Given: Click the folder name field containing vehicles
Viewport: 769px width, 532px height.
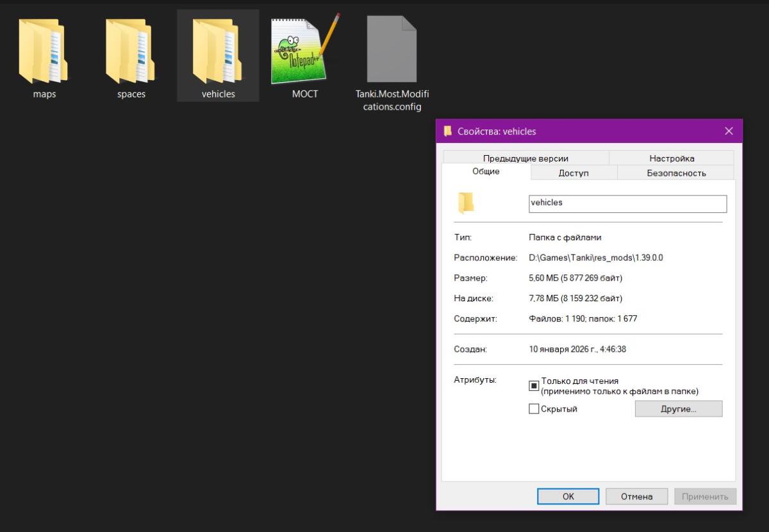Looking at the screenshot, I should click(627, 203).
